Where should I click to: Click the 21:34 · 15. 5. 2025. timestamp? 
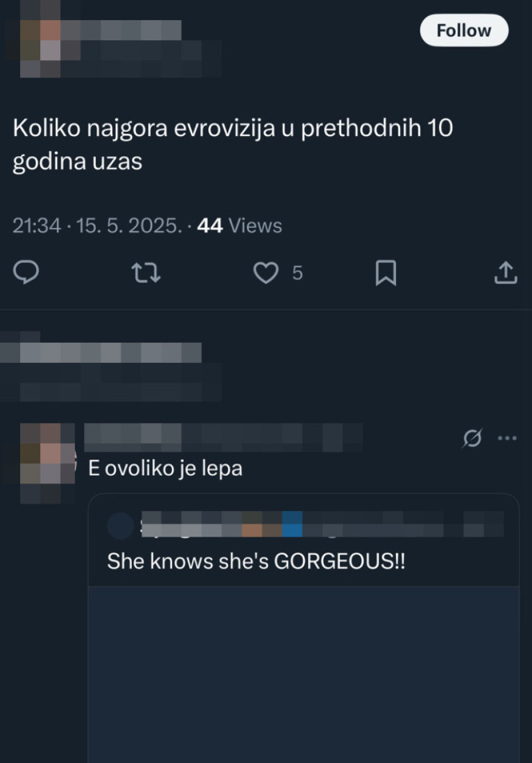(x=98, y=225)
